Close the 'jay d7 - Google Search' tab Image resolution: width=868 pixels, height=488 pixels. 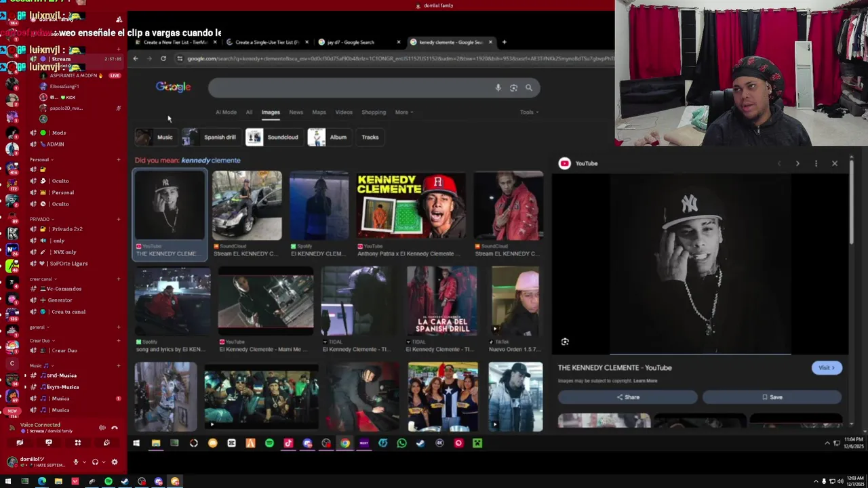398,42
